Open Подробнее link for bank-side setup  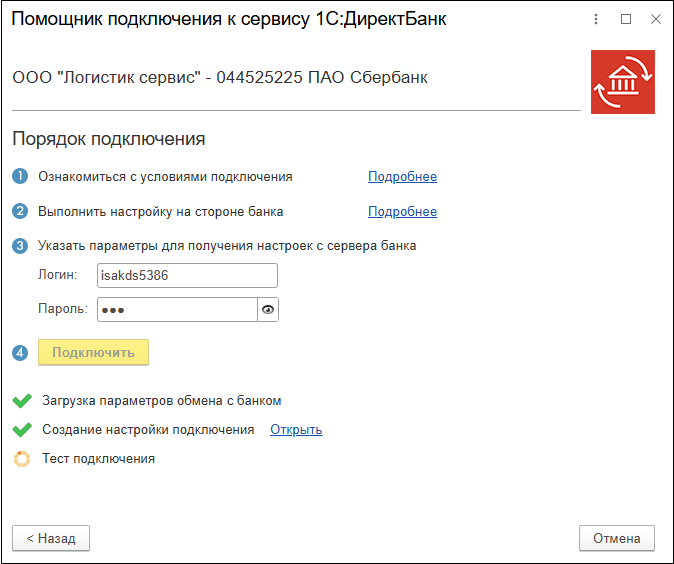402,212
